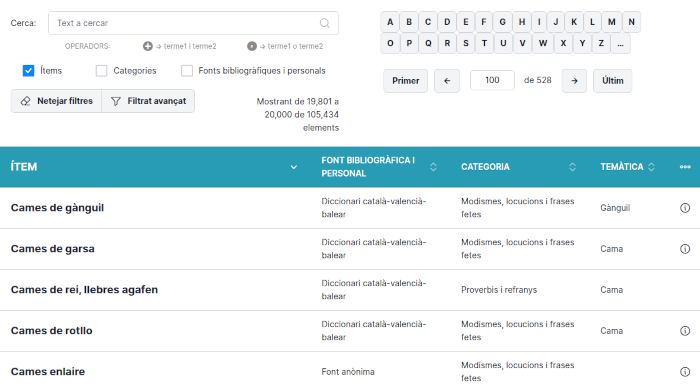
Task: Sort by the TEMÀTICA column
Action: [651, 167]
